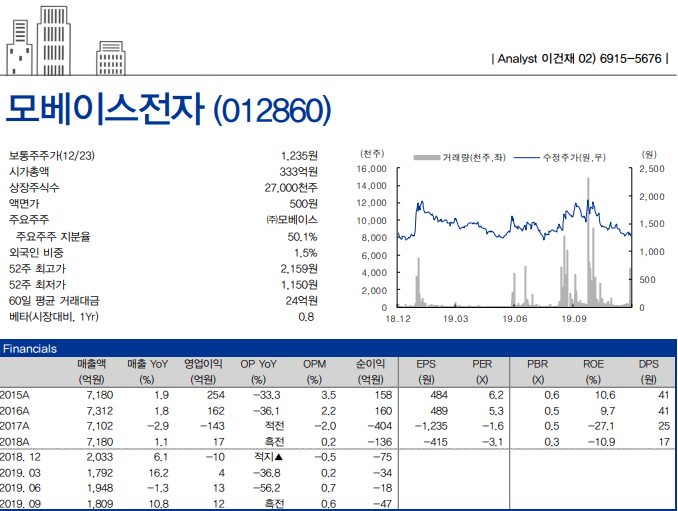This screenshot has height=511, width=678.
Task: Select the 2018A row label
Action: 15,442
